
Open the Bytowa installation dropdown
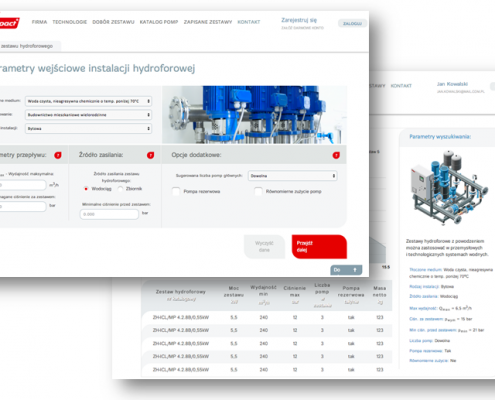click(88, 128)
